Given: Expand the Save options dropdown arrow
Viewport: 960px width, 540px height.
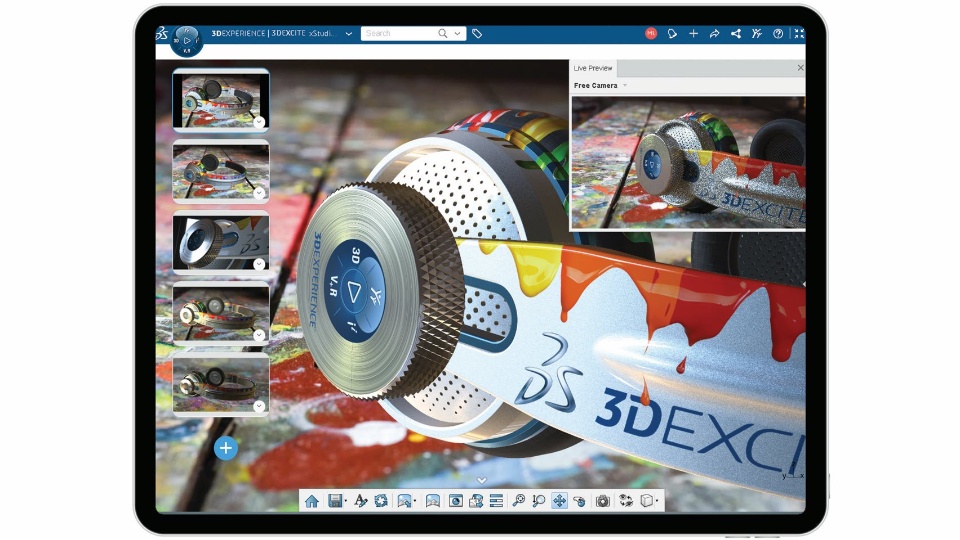Looking at the screenshot, I should click(346, 501).
